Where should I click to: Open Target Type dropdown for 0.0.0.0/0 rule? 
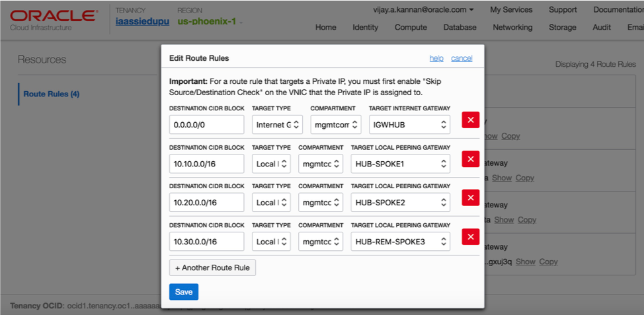[277, 124]
